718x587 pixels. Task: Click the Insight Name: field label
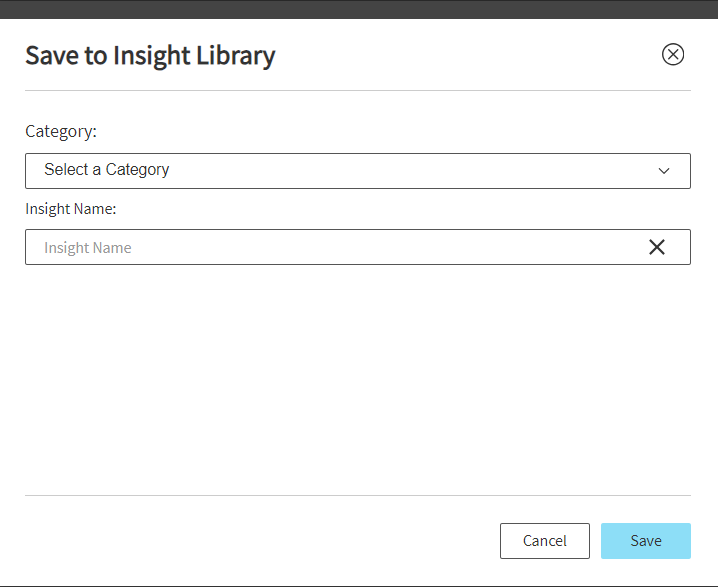click(x=71, y=209)
